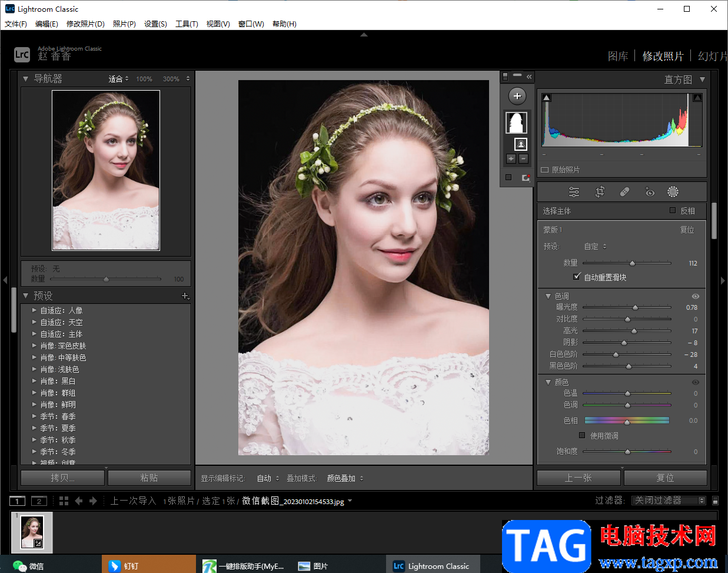Image resolution: width=728 pixels, height=573 pixels.
Task: Enable the 反相 invert checkbox
Action: coord(673,210)
